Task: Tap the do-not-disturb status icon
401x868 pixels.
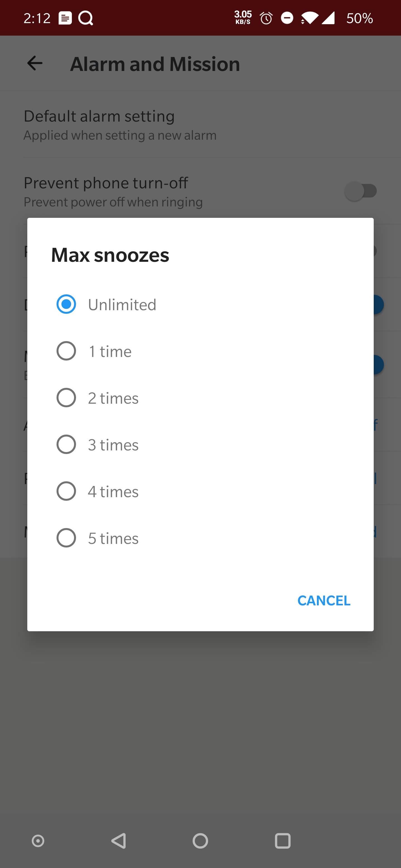Action: click(x=287, y=18)
